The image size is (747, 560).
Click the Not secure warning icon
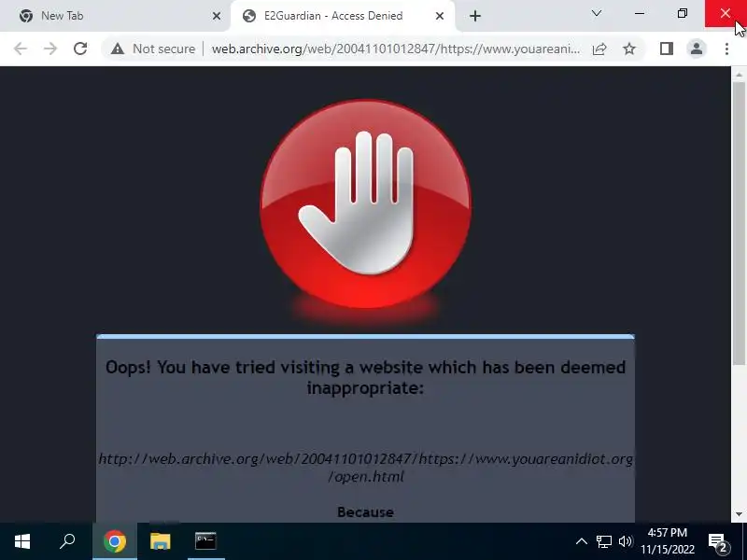[x=118, y=49]
